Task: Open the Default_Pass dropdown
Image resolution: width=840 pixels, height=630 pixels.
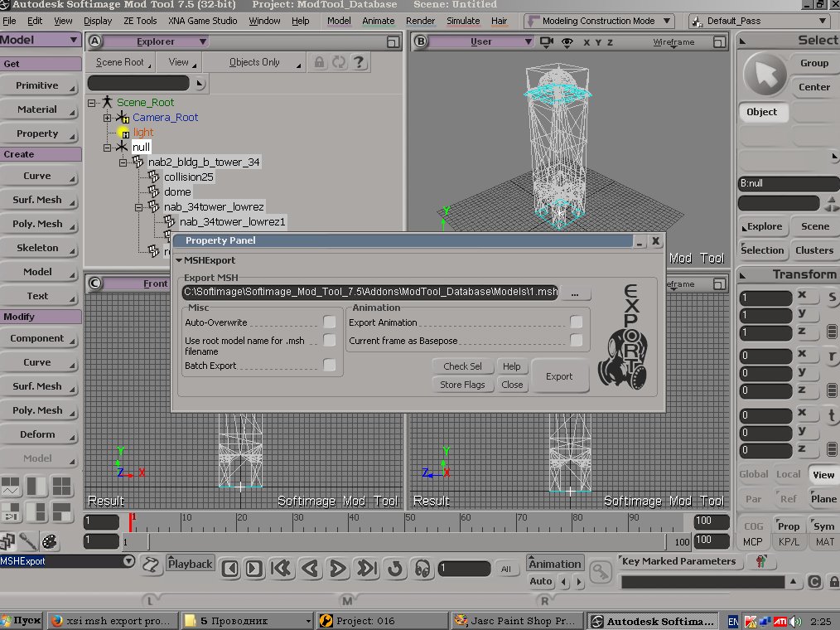Action: [x=760, y=21]
